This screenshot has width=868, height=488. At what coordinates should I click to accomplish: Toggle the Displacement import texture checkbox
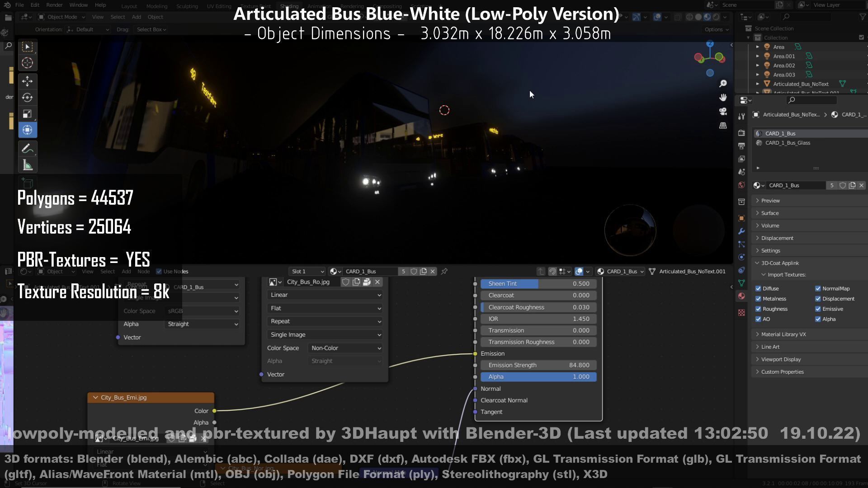[x=818, y=299]
